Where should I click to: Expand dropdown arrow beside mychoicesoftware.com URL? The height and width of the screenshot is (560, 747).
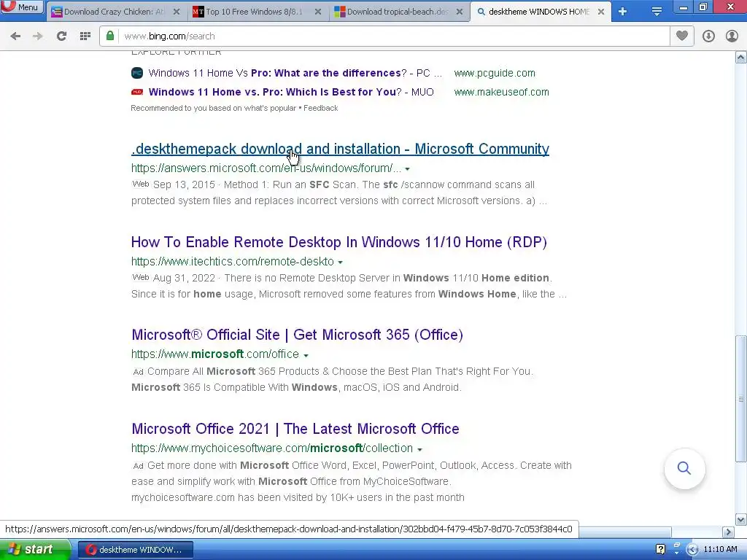pos(419,449)
